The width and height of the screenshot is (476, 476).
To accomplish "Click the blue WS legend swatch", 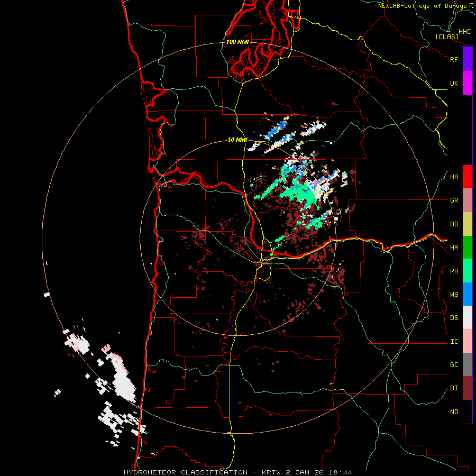I will click(467, 294).
